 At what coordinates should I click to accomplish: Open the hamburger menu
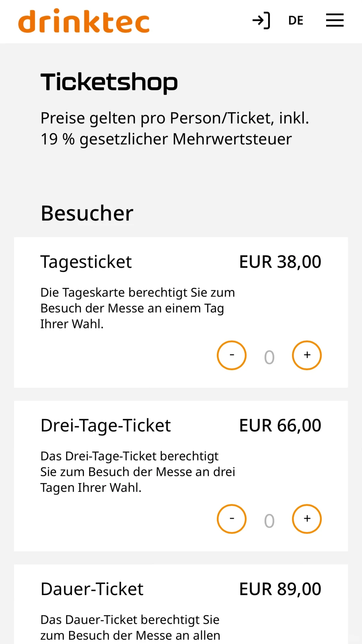[x=335, y=20]
